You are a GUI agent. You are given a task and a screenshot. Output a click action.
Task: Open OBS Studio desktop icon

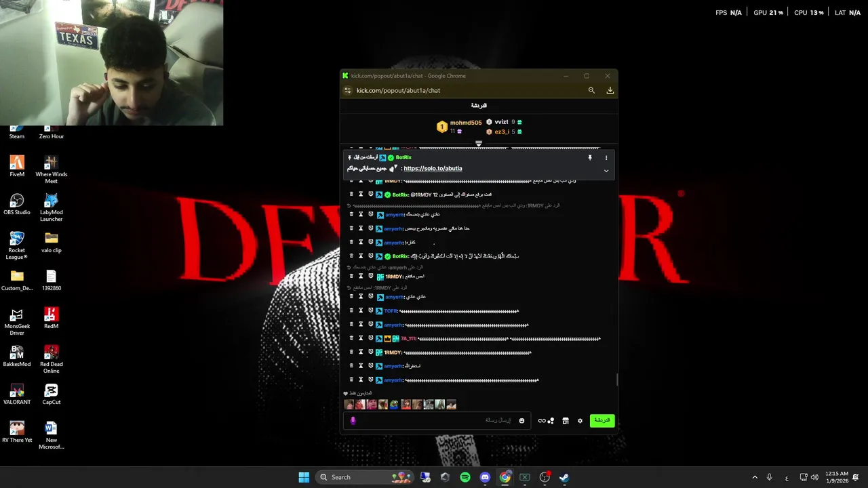tap(17, 204)
